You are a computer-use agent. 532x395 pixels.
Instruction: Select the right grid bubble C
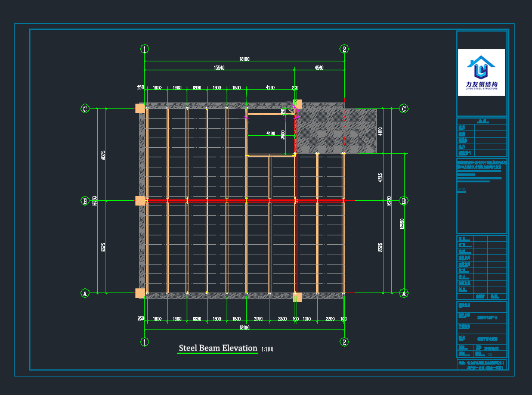pos(404,108)
